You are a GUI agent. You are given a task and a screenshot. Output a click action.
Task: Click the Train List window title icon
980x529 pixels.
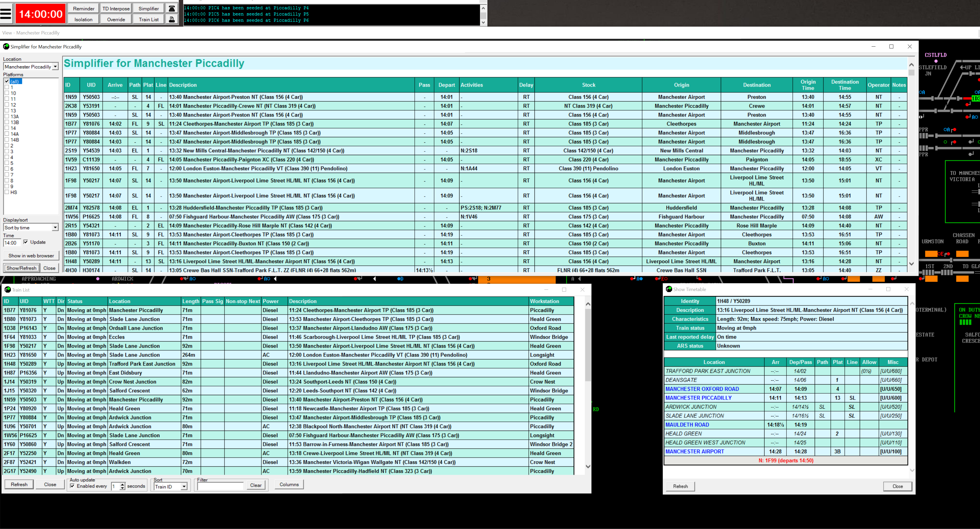pyautogui.click(x=8, y=289)
